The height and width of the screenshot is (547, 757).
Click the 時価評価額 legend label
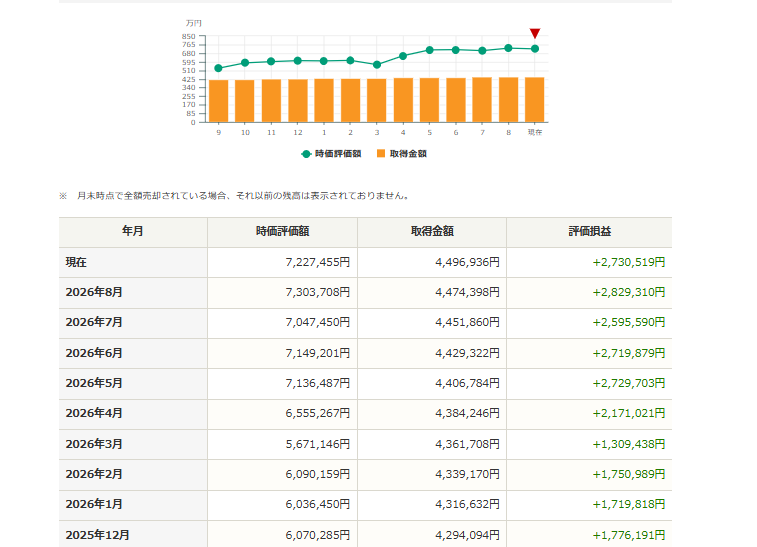pos(338,154)
